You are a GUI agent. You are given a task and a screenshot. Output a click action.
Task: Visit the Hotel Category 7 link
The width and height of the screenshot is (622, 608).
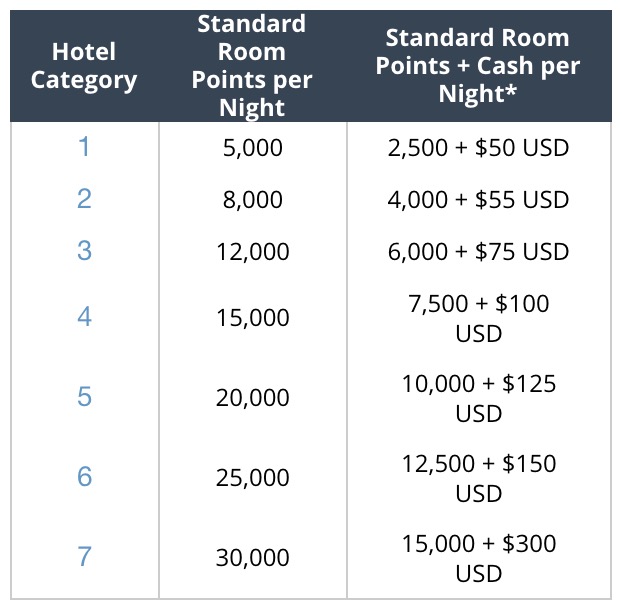[84, 556]
